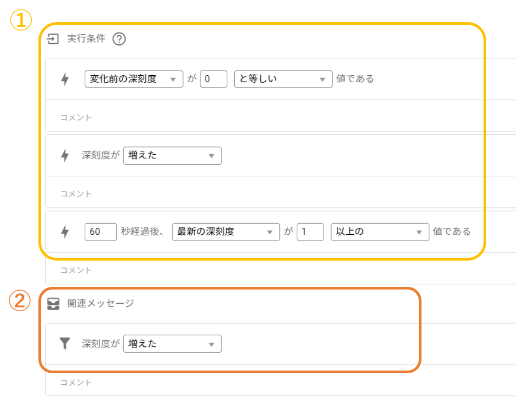Click the 秒経過後、 label
This screenshot has height=409, width=532.
(x=143, y=232)
